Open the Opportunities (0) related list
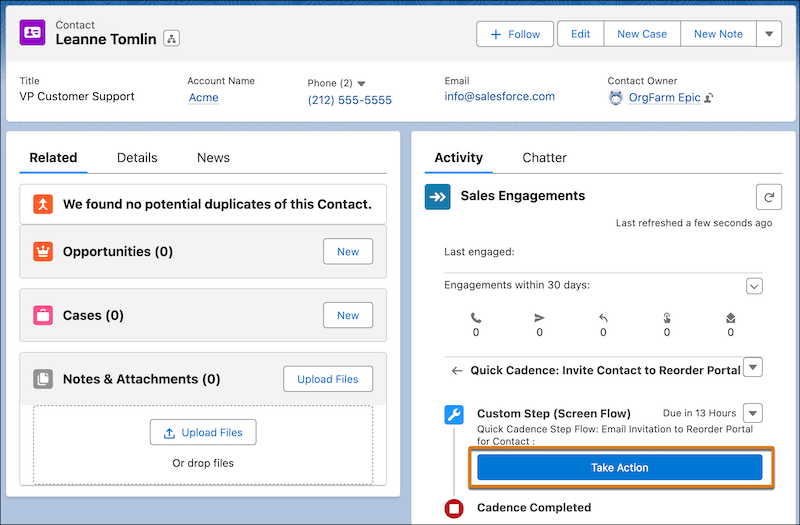Viewport: 800px width, 525px height. 118,252
